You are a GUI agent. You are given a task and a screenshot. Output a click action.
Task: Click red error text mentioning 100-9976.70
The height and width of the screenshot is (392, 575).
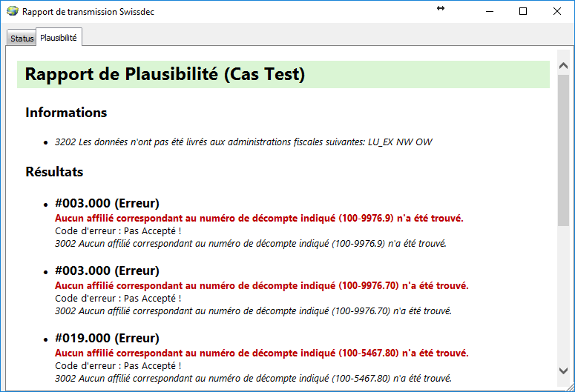click(x=261, y=285)
